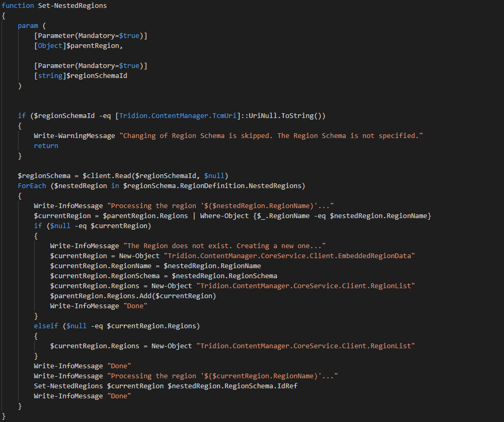This screenshot has width=504, height=422.
Task: Click the ForEach keyword
Action: pos(32,185)
